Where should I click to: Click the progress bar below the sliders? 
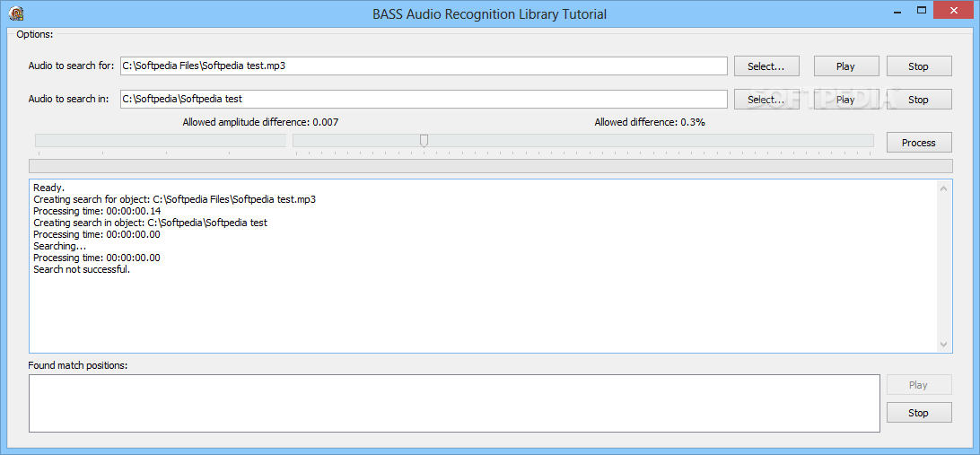click(x=491, y=166)
